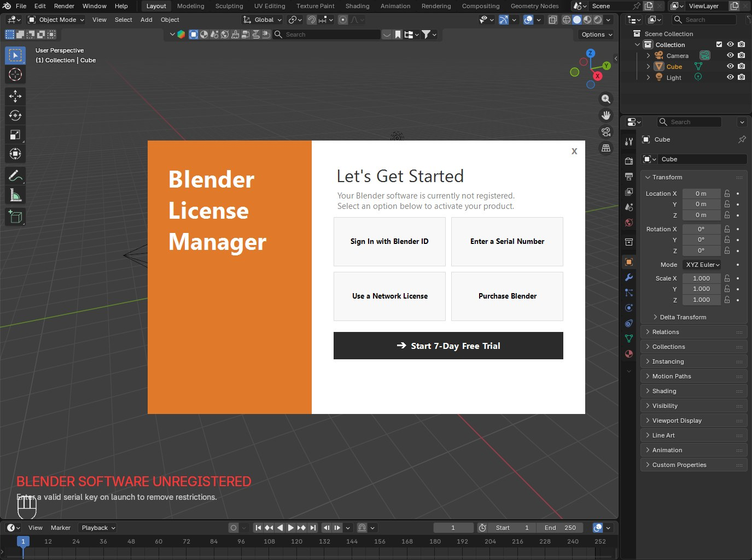The width and height of the screenshot is (752, 560).
Task: Open the Output properties tab
Action: click(629, 176)
